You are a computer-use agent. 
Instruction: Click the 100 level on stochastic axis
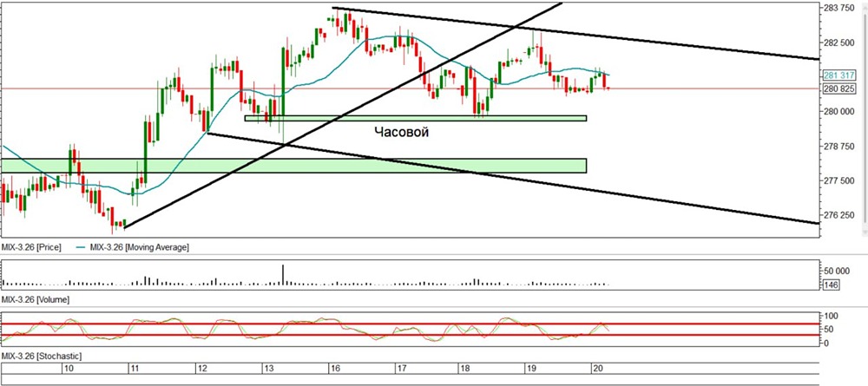click(x=832, y=316)
